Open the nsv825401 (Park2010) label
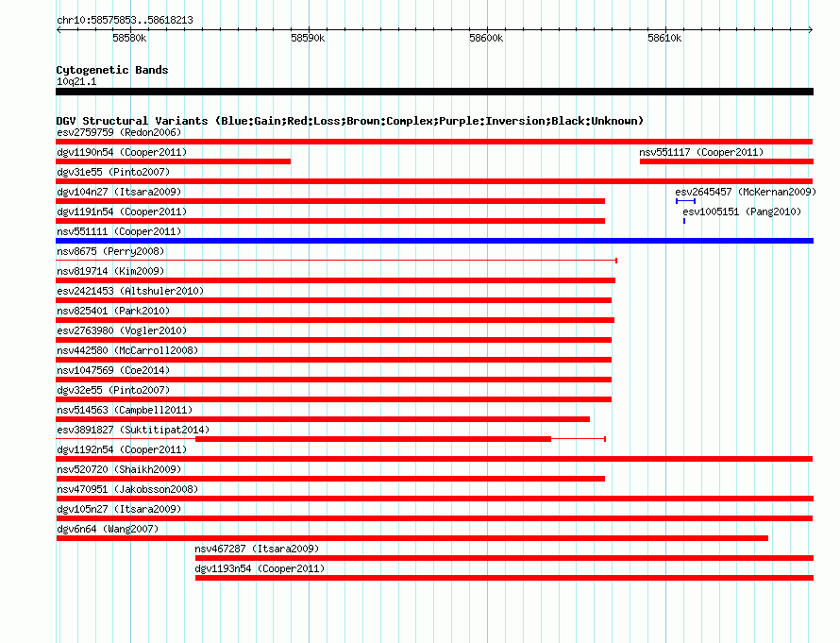The width and height of the screenshot is (840, 643). (x=113, y=311)
